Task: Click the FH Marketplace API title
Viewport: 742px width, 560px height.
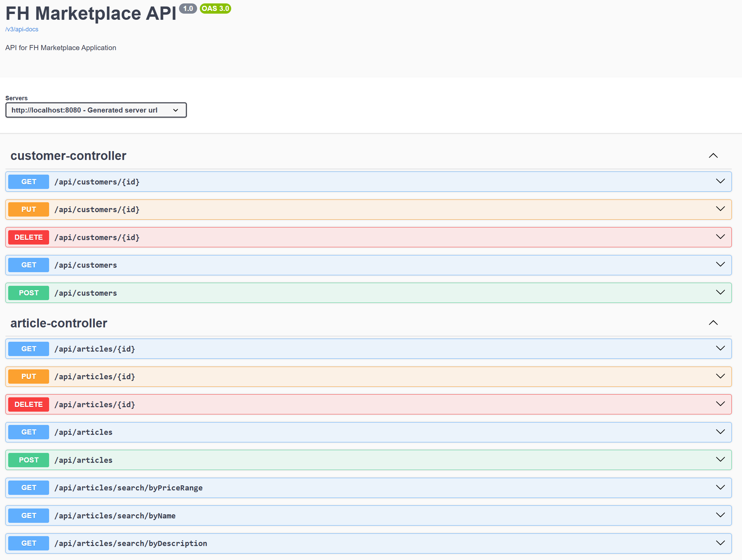Action: [91, 14]
